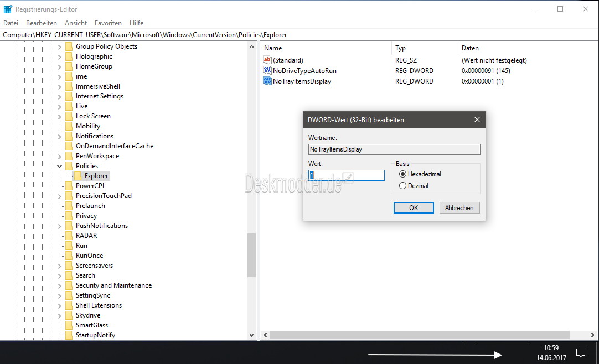Image resolution: width=599 pixels, height=364 pixels.
Task: Open the Action Center notification icon
Action: click(580, 352)
